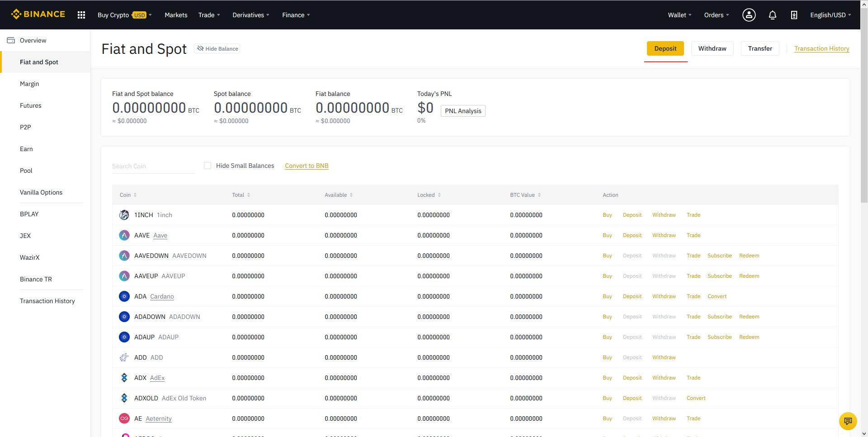Select Fiat and Spot in sidebar
868x437 pixels.
point(45,62)
